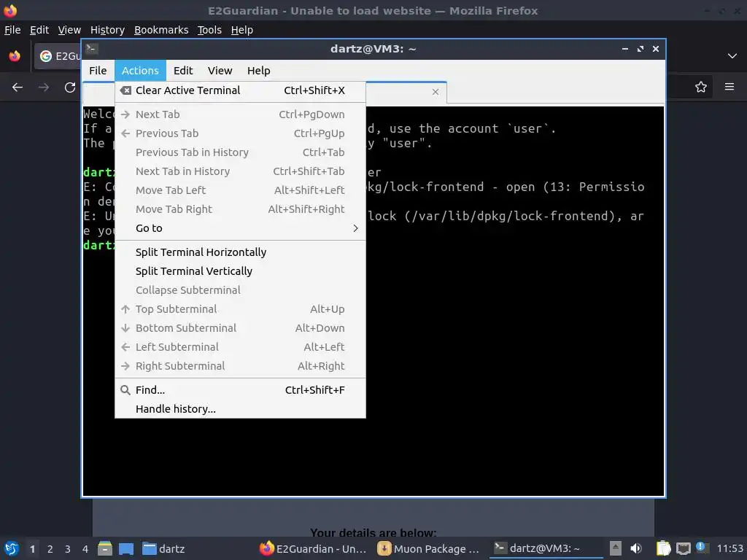Screen dimensions: 747x560
Task: Open clipboard manager tray icon
Action: coord(663,548)
